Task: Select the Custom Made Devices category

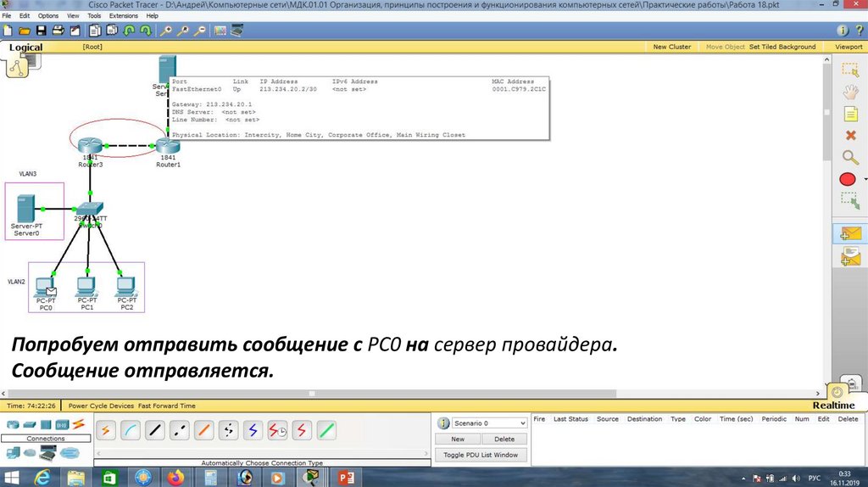Action: (47, 453)
